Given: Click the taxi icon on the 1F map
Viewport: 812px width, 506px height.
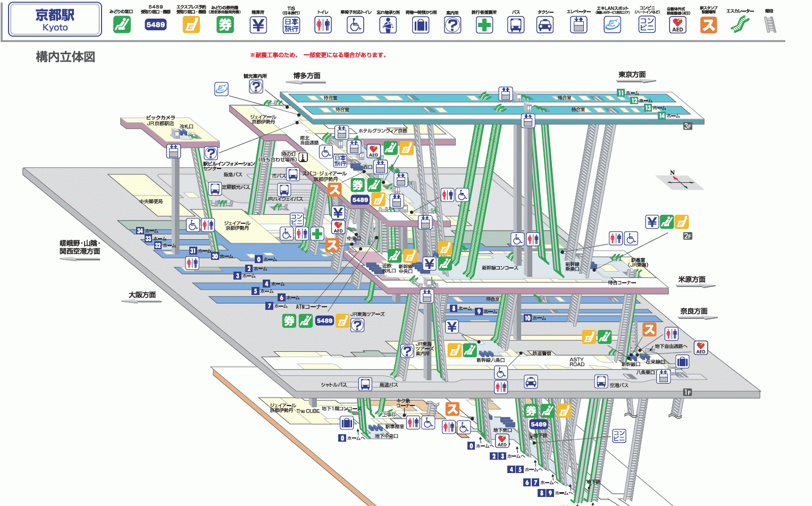Looking at the screenshot, I should pos(531,382).
